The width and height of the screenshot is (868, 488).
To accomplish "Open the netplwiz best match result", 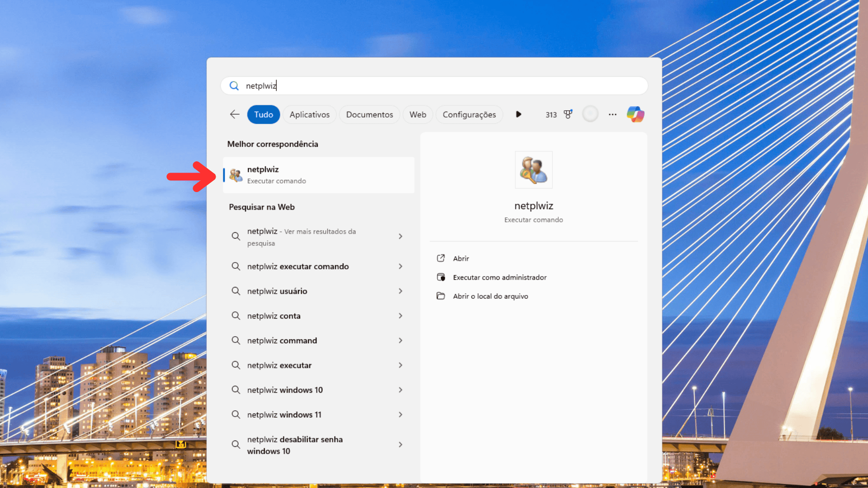I will click(319, 175).
